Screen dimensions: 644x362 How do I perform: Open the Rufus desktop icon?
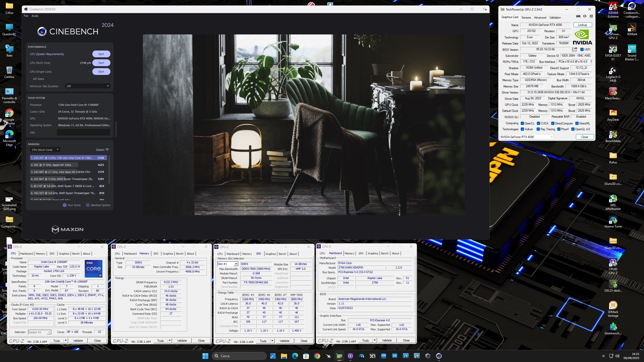tap(613, 158)
